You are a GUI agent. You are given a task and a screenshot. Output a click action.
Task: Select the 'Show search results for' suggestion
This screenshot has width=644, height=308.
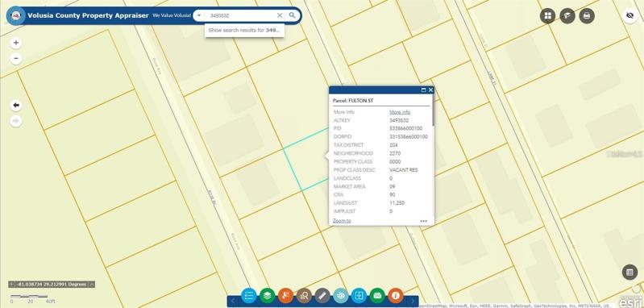[x=244, y=30]
